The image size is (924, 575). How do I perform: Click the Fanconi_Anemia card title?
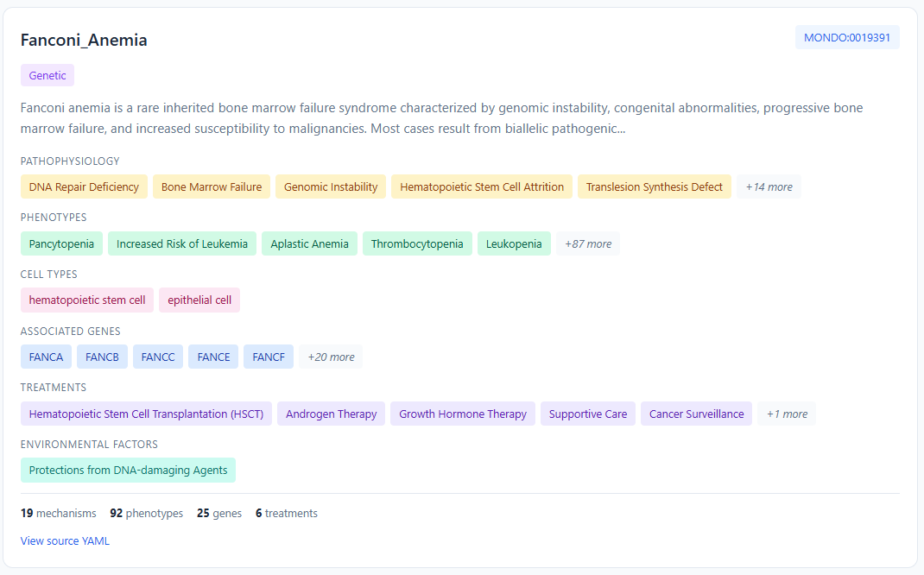tap(84, 40)
